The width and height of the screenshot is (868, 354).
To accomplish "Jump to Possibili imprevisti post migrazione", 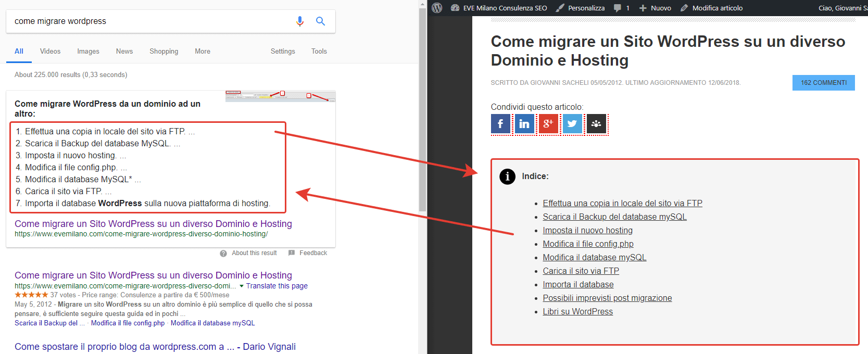I will (608, 298).
